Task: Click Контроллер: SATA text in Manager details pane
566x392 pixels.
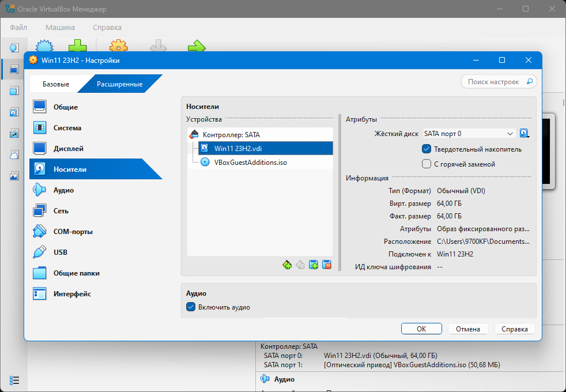Action: coord(289,346)
